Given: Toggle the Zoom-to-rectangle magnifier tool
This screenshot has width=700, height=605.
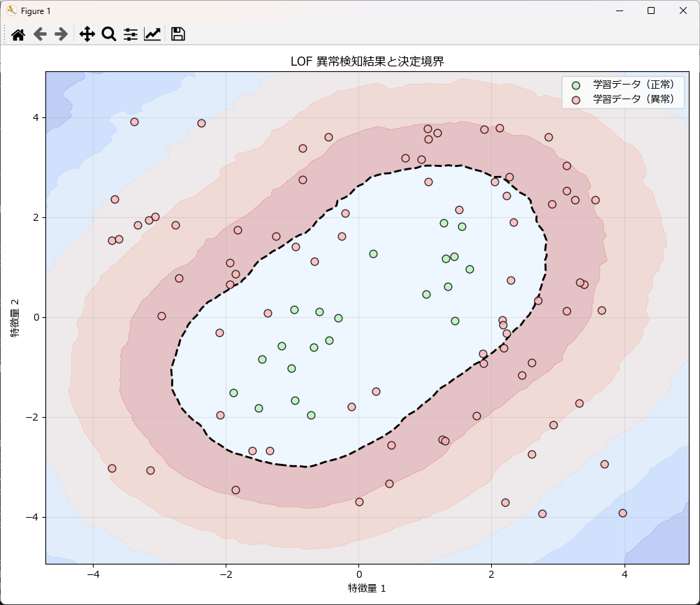Looking at the screenshot, I should 108,34.
